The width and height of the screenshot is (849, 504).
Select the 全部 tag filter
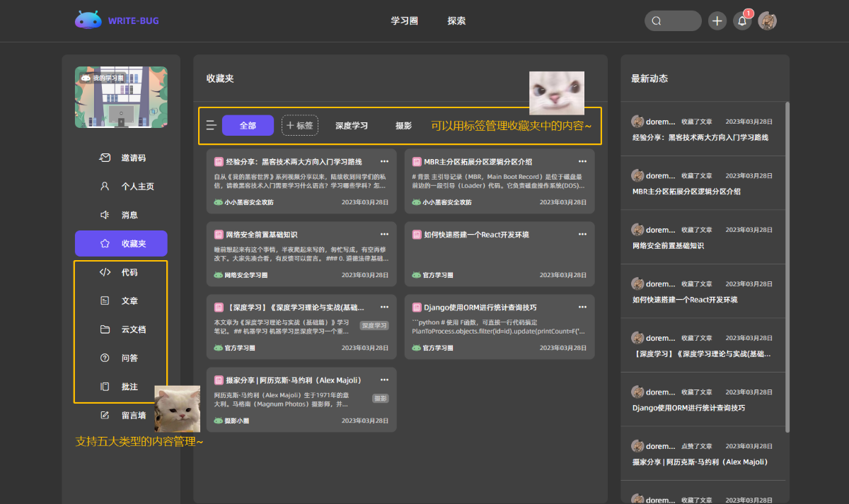[248, 125]
